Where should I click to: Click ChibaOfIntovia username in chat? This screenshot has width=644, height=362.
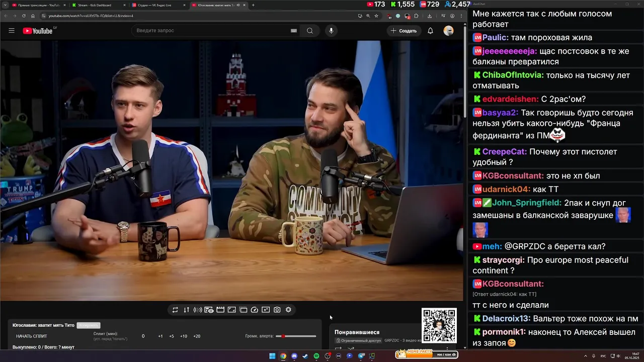click(513, 75)
